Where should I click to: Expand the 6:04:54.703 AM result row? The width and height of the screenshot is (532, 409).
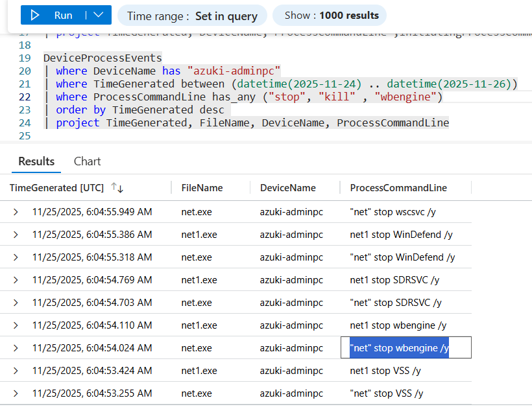(x=16, y=303)
